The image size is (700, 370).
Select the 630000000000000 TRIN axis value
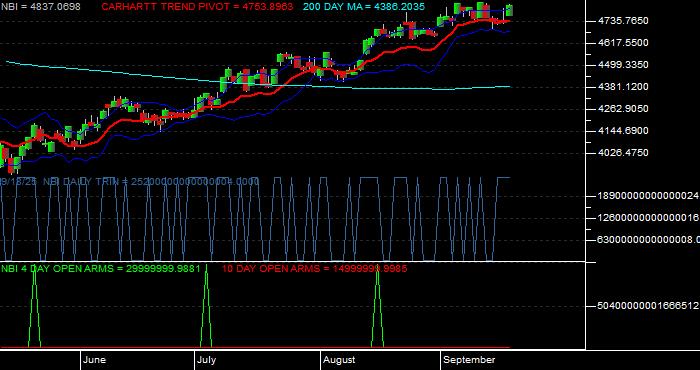pos(648,240)
